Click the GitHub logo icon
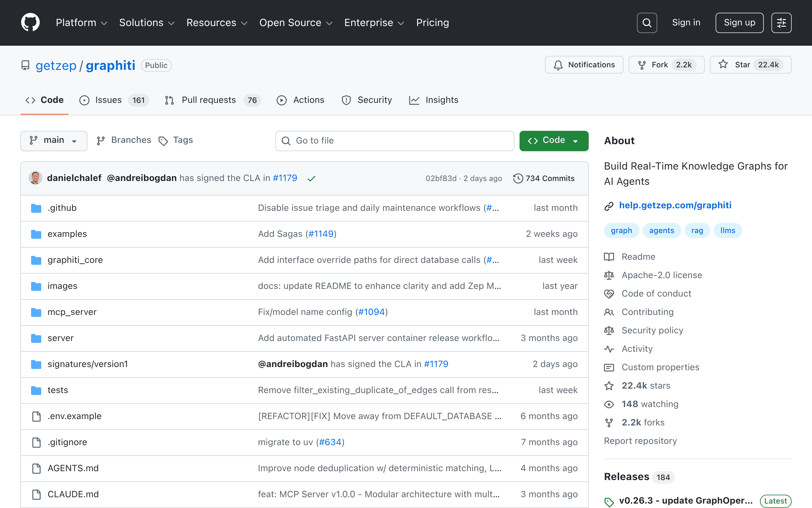This screenshot has height=508, width=812. [30, 23]
